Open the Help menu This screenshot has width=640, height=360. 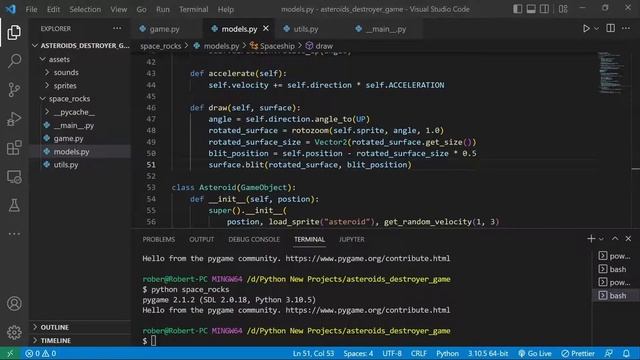pos(225,9)
